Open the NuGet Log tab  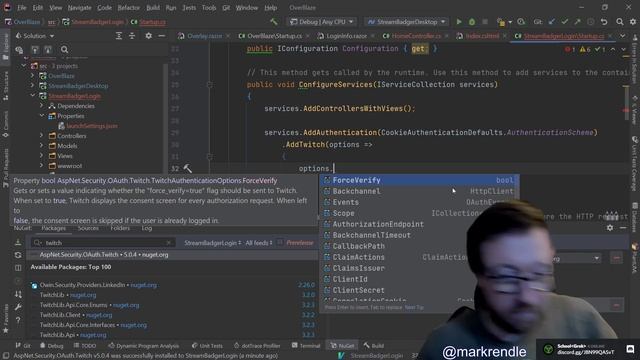click(x=147, y=228)
